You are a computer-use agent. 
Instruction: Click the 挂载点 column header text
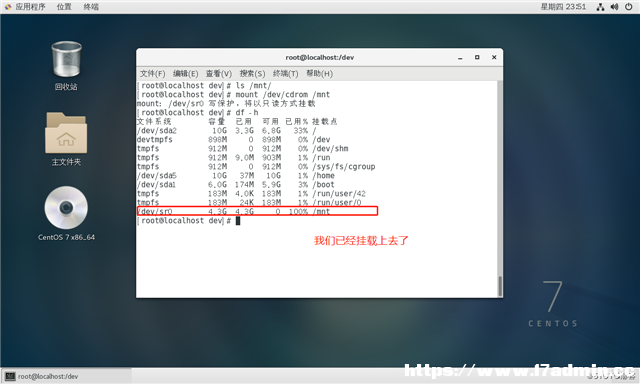coord(324,122)
